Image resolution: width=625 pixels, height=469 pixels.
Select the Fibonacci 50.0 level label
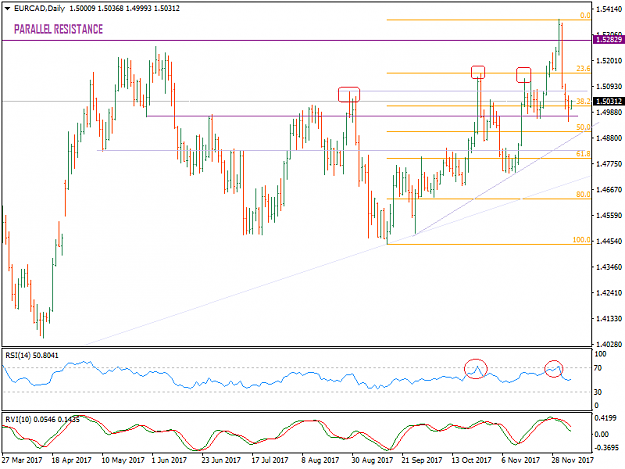click(x=583, y=127)
